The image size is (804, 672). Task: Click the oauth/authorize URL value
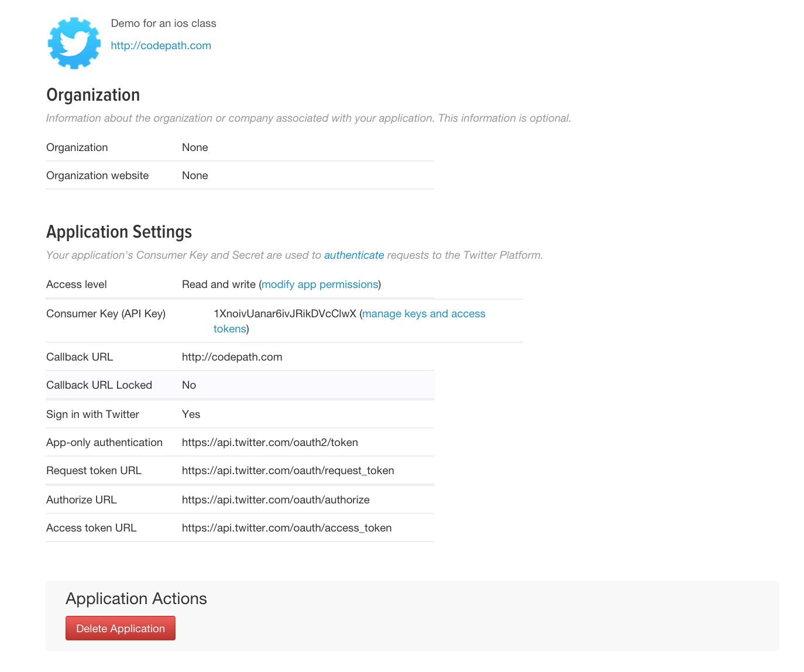coord(276,500)
